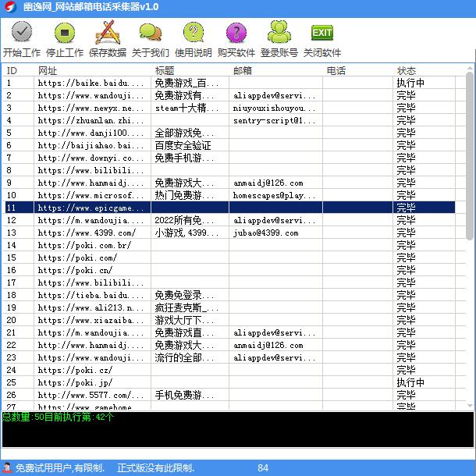Click the 开始工作 start icon
The height and width of the screenshot is (476, 476).
point(22,33)
